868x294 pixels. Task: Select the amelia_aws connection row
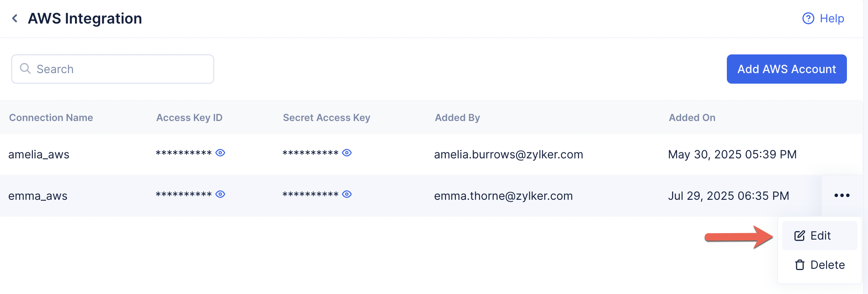click(x=39, y=154)
